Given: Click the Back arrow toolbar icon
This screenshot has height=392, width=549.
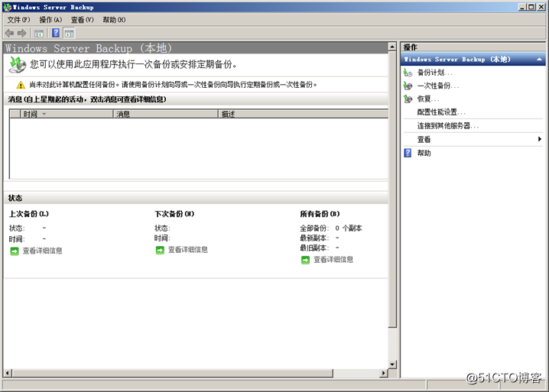Looking at the screenshot, I should [x=9, y=34].
